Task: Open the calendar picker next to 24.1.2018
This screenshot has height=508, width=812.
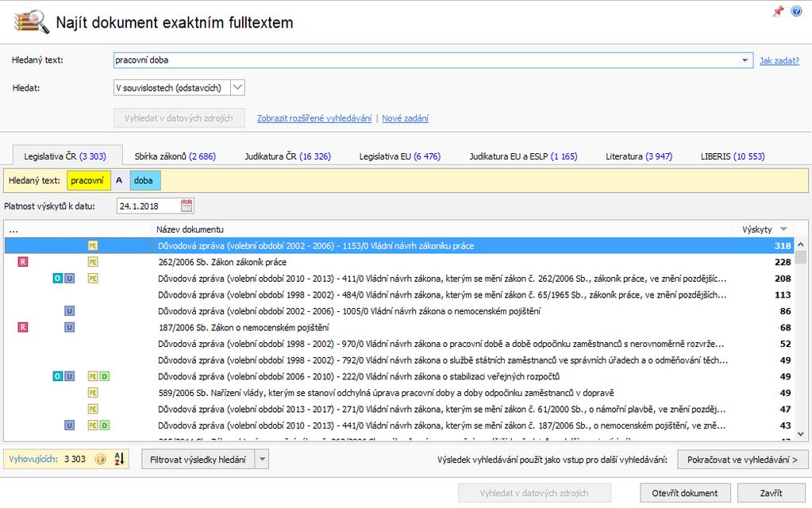Action: pos(187,206)
